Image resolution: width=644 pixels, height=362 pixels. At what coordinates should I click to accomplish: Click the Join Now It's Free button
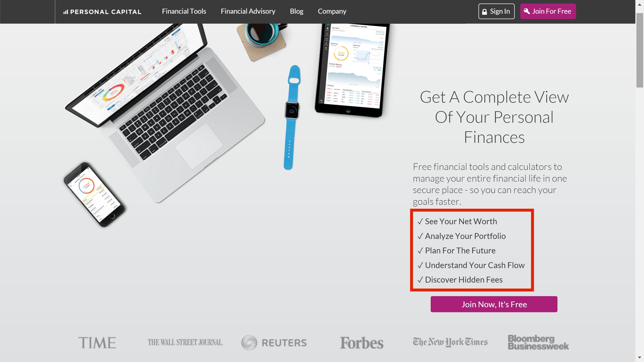[494, 304]
